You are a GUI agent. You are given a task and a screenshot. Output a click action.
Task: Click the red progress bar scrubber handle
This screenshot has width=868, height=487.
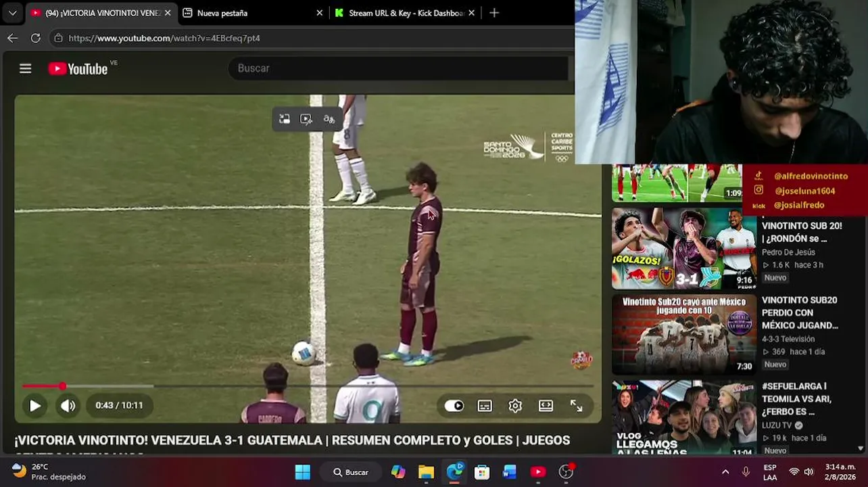click(x=62, y=386)
